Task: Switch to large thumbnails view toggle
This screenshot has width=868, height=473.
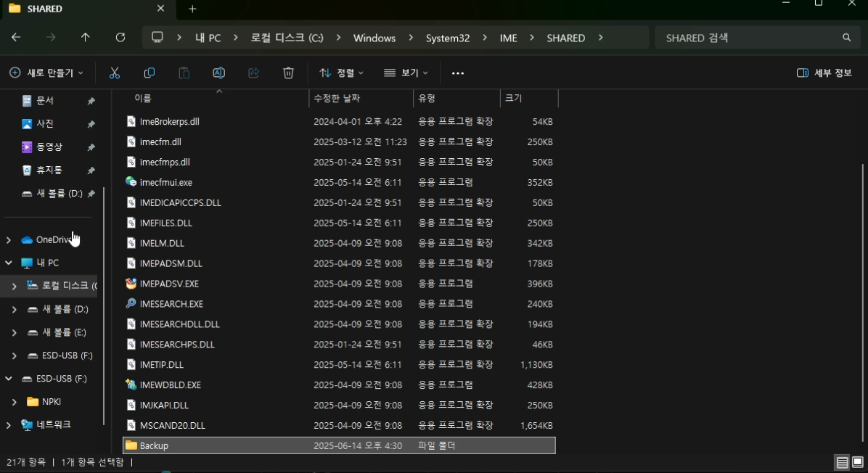Action: coord(858,463)
